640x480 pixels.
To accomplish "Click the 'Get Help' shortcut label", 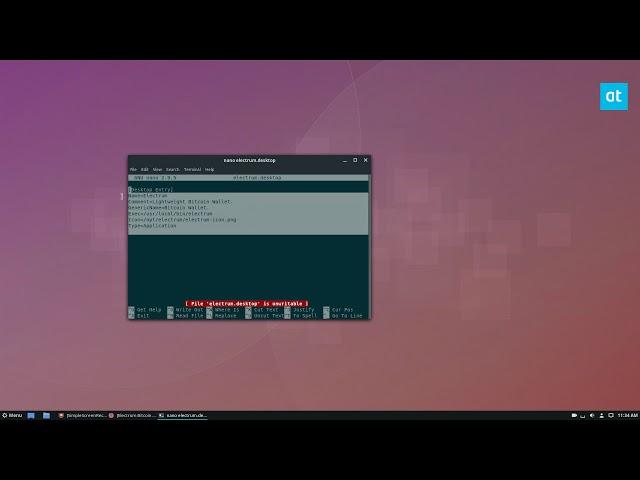I will [x=149, y=310].
